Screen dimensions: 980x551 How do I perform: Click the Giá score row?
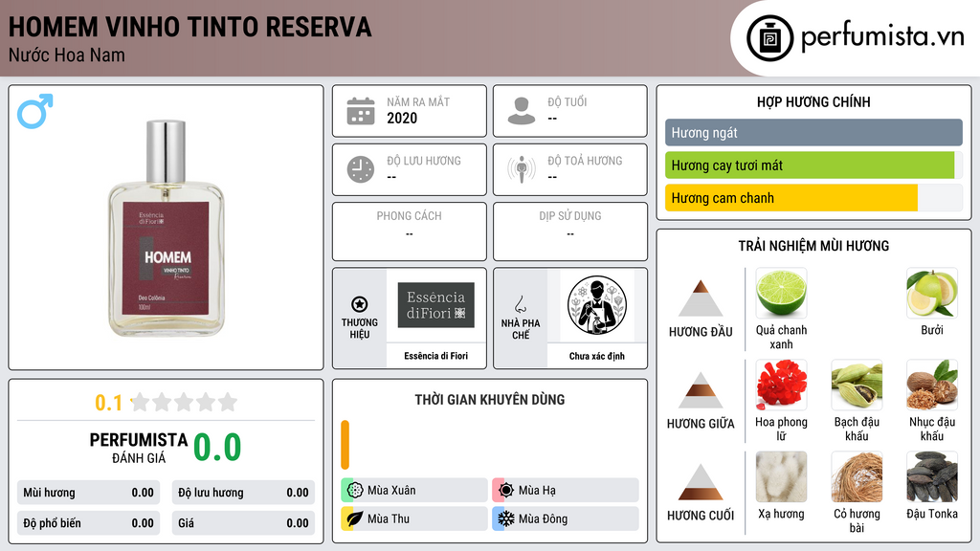click(243, 523)
